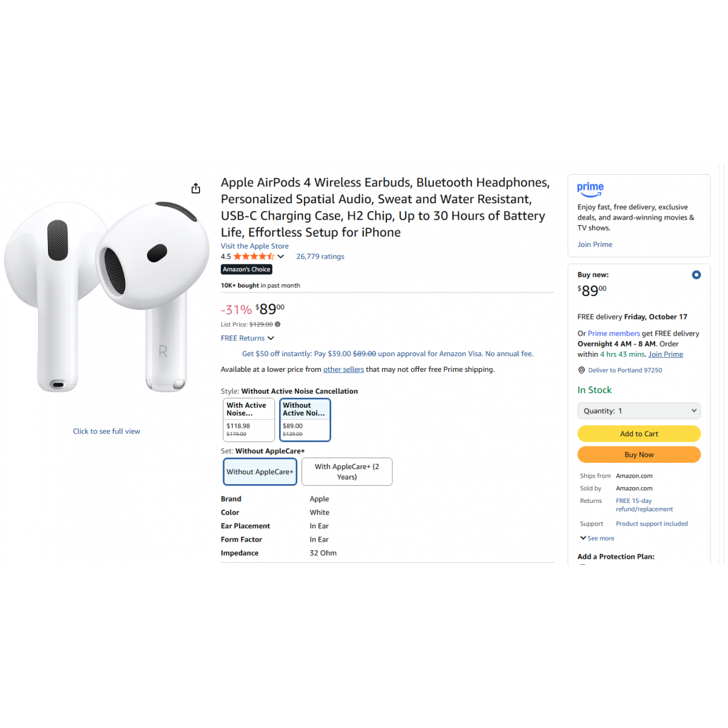The width and height of the screenshot is (728, 728).
Task: Open Visit the Apple Store link
Action: [x=255, y=246]
